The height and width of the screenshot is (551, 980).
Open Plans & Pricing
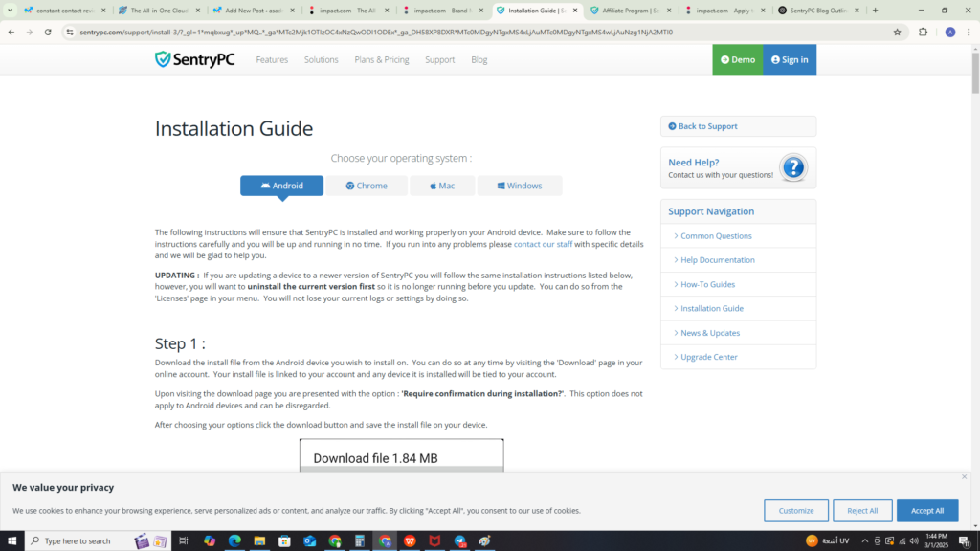pyautogui.click(x=382, y=60)
